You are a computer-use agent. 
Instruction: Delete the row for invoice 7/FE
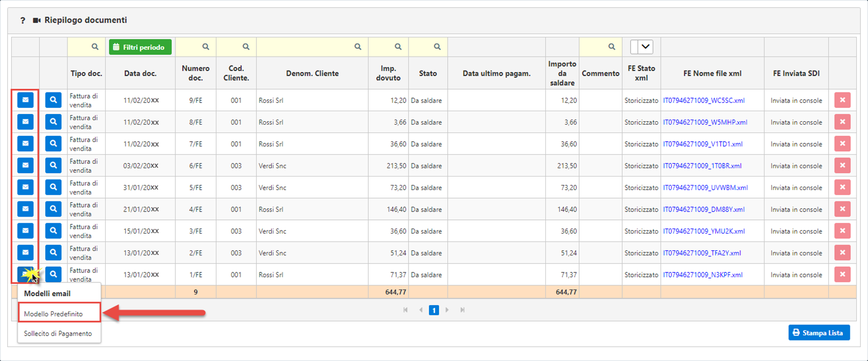click(842, 143)
